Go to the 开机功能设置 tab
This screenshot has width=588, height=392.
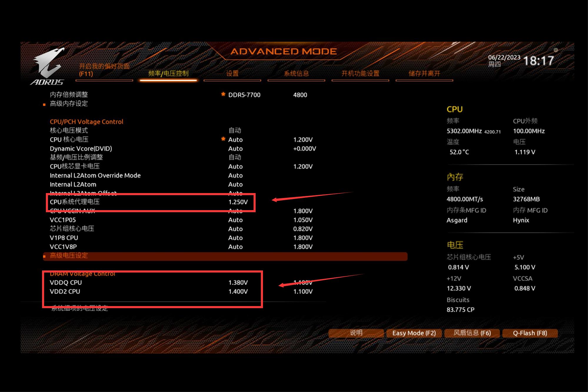tap(360, 74)
